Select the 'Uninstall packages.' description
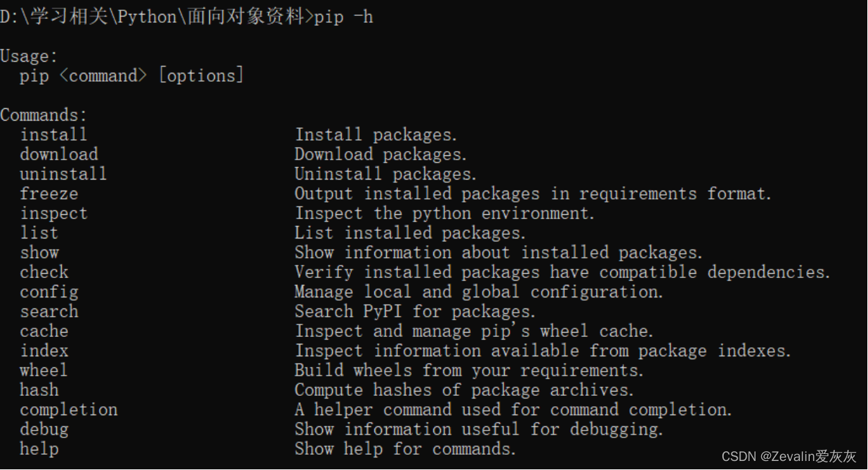 386,173
